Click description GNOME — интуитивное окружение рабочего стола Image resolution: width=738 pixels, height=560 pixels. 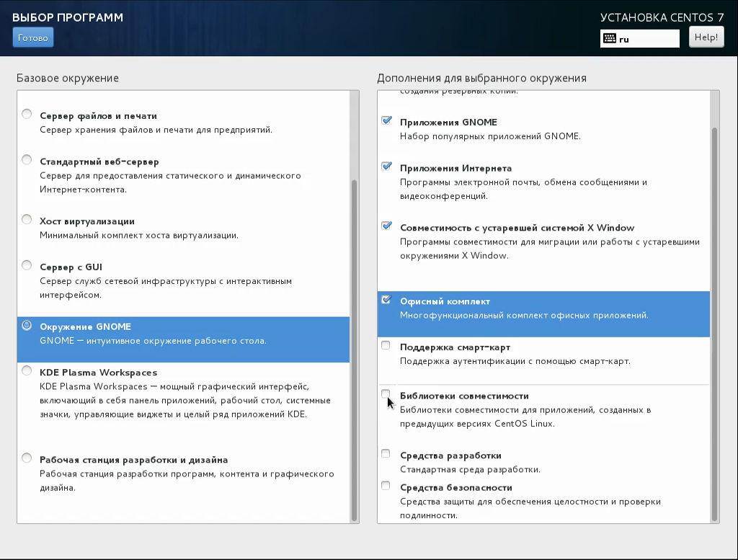[153, 341]
